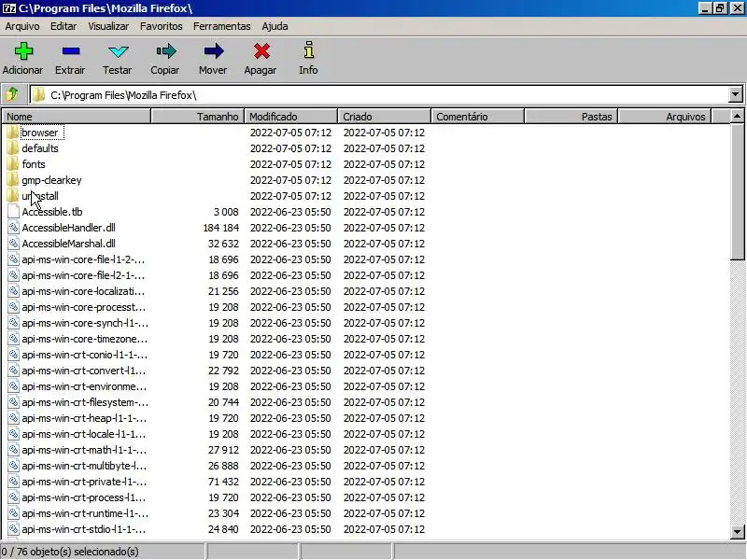Sort by the Tamanho column header

pyautogui.click(x=197, y=116)
